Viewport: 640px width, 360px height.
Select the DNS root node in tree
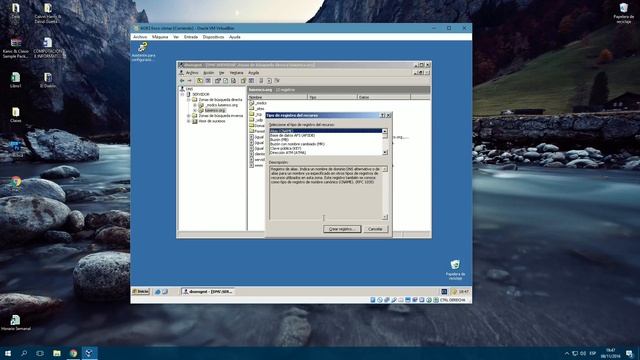pyautogui.click(x=189, y=89)
